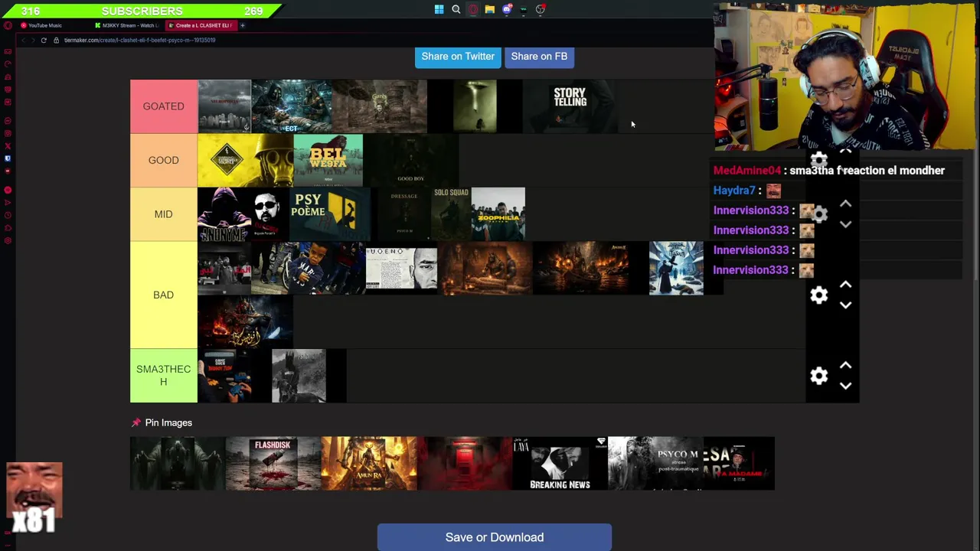The height and width of the screenshot is (551, 980).
Task: Open taskbar search magnifier
Action: click(456, 9)
